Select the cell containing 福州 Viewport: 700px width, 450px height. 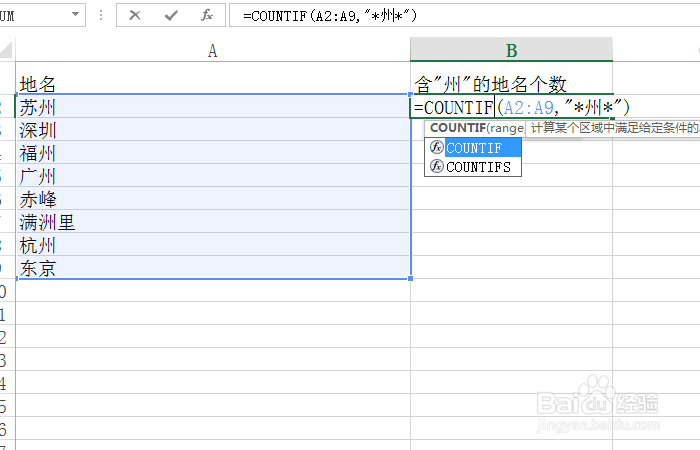(x=213, y=153)
